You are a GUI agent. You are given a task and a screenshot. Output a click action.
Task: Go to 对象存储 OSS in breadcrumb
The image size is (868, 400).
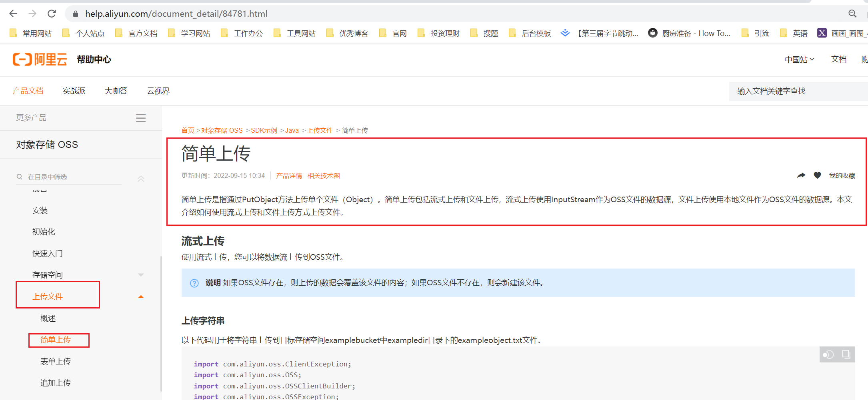click(x=222, y=130)
